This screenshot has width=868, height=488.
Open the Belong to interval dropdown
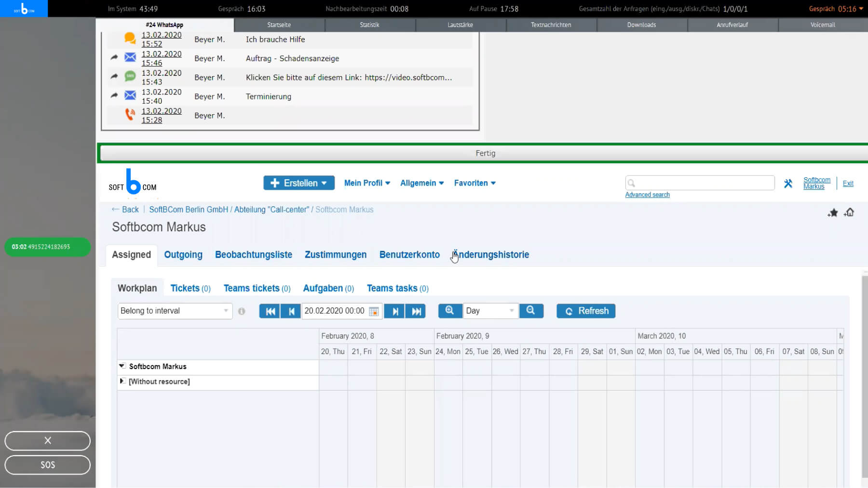coord(175,311)
